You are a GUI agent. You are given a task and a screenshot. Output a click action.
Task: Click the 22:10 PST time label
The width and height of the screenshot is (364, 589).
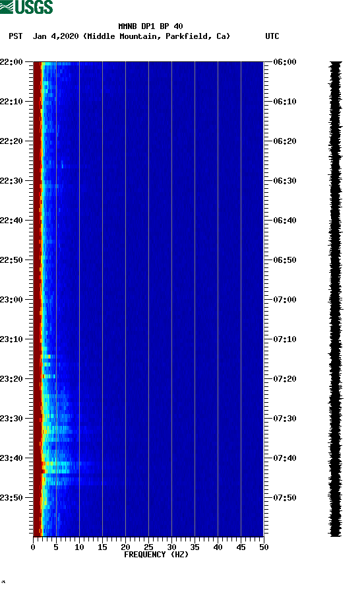(11, 102)
